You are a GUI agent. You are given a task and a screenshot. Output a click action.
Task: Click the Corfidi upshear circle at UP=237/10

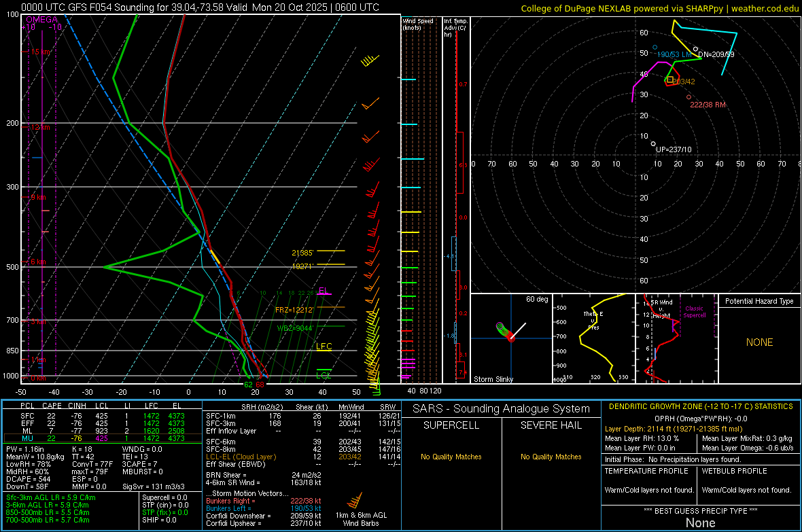click(x=653, y=144)
